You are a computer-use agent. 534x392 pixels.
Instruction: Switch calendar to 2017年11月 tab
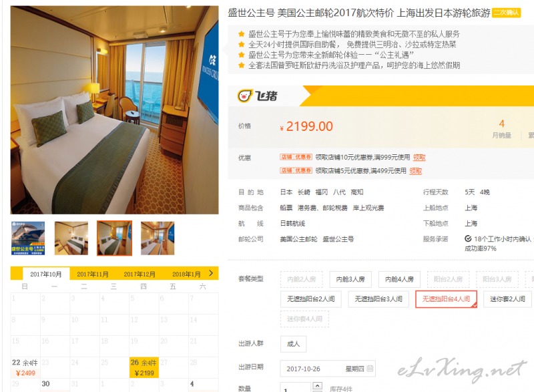click(93, 274)
